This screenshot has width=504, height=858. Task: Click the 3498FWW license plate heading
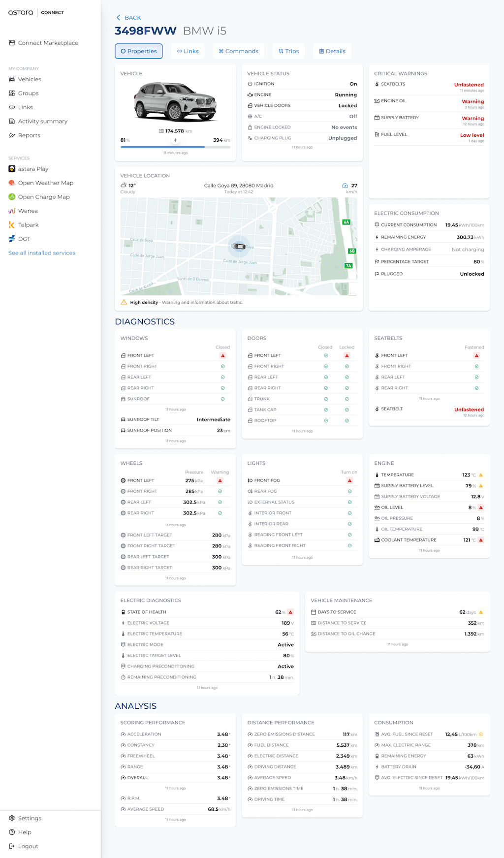145,31
